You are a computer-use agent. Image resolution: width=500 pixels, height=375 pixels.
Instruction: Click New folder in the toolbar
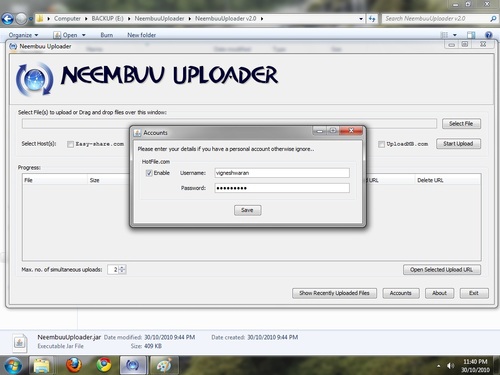point(141,35)
